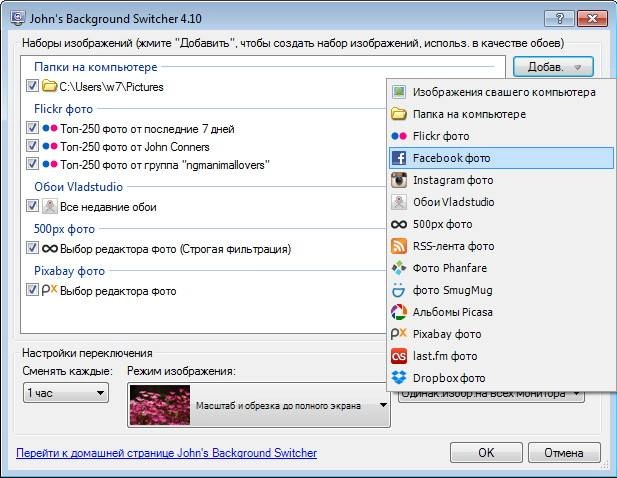Uncheck the C:\Users\w7\Pictures folder checkbox
The width and height of the screenshot is (617, 478).
[x=32, y=85]
